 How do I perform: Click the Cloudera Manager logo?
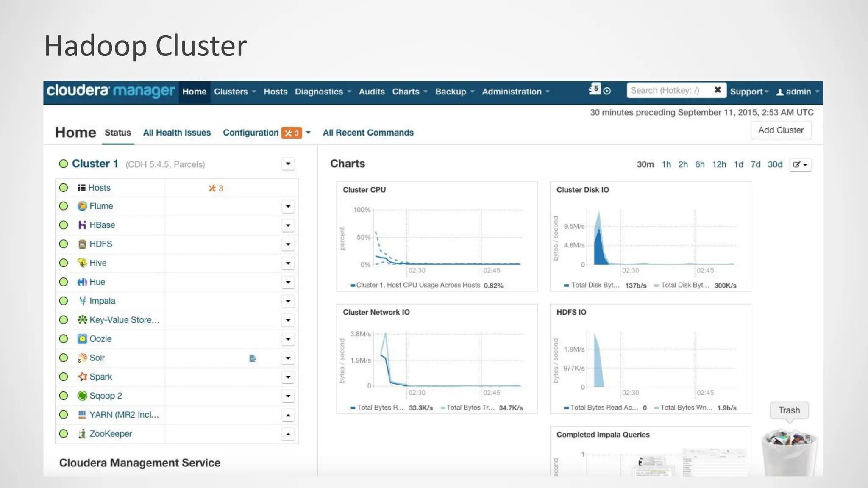pos(111,91)
